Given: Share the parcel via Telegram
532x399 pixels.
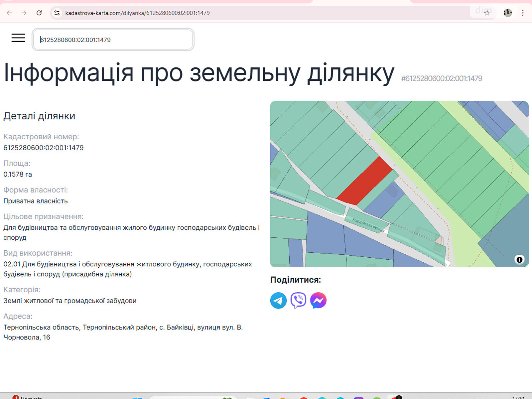Looking at the screenshot, I should (x=278, y=301).
